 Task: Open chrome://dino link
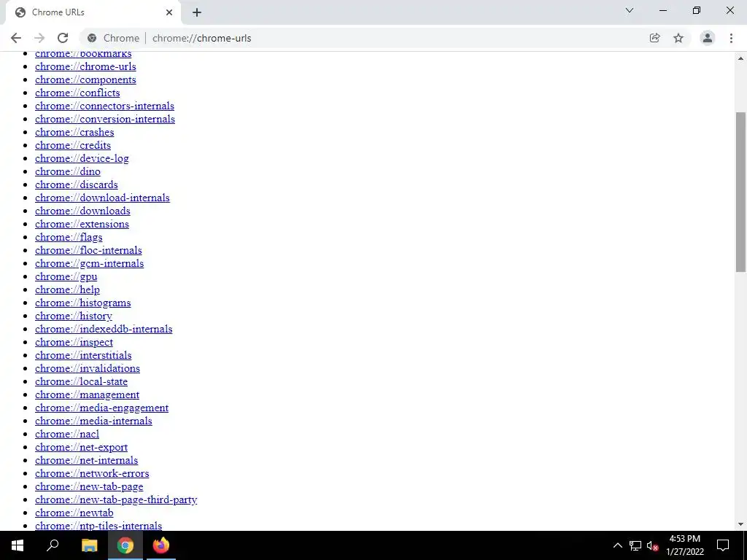pos(68,171)
